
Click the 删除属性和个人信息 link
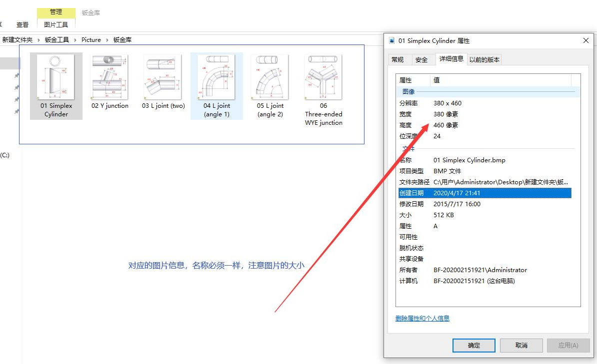point(422,319)
